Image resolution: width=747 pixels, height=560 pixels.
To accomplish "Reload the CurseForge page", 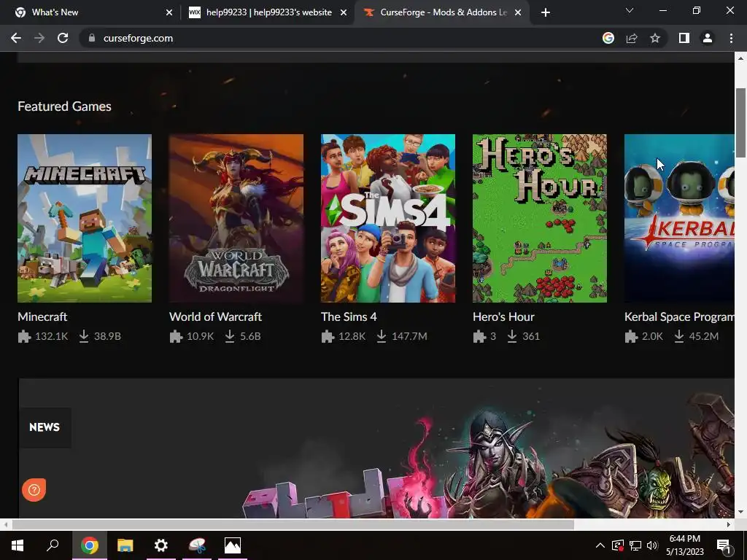I will [x=63, y=38].
